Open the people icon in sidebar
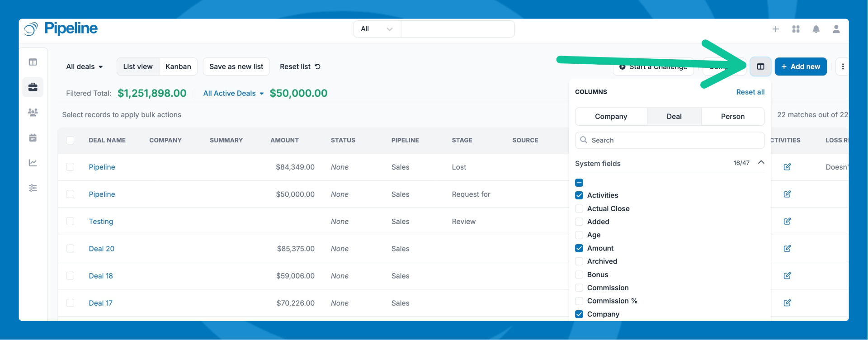This screenshot has height=340, width=868. [33, 112]
